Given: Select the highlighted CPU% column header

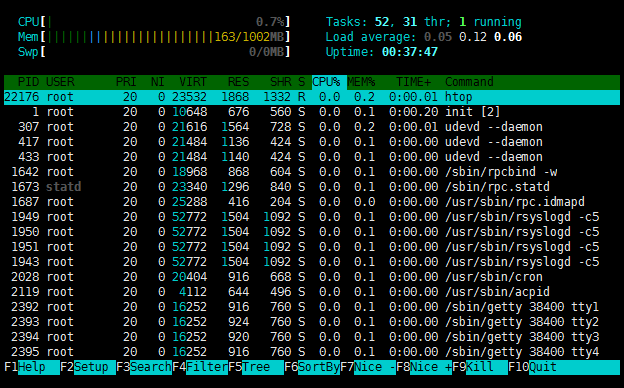Looking at the screenshot, I should [329, 82].
